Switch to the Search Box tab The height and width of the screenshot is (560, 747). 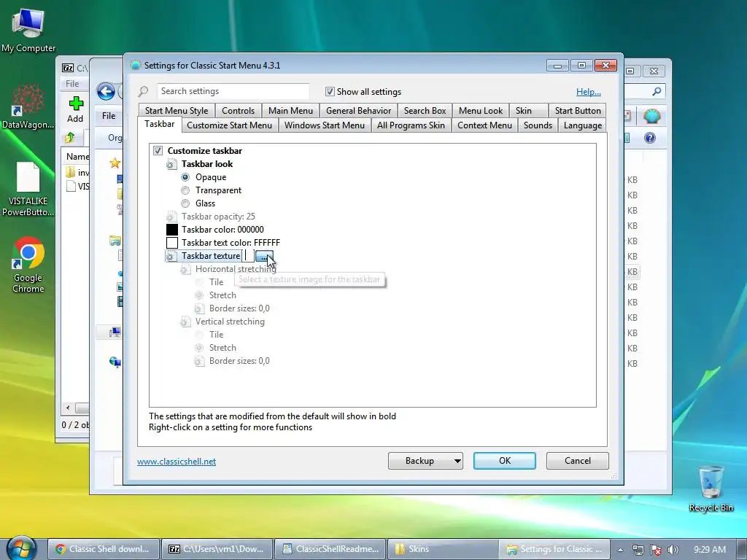(425, 111)
